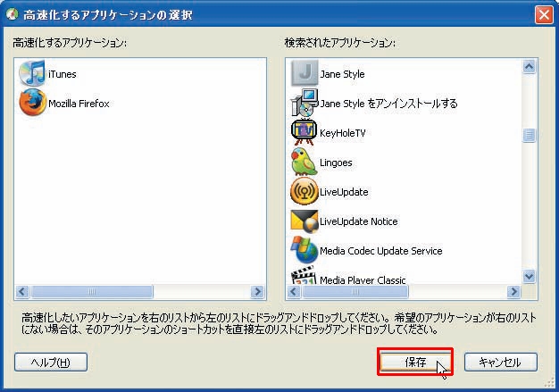Click the LiveUpdate Notice envelope icon

(305, 221)
